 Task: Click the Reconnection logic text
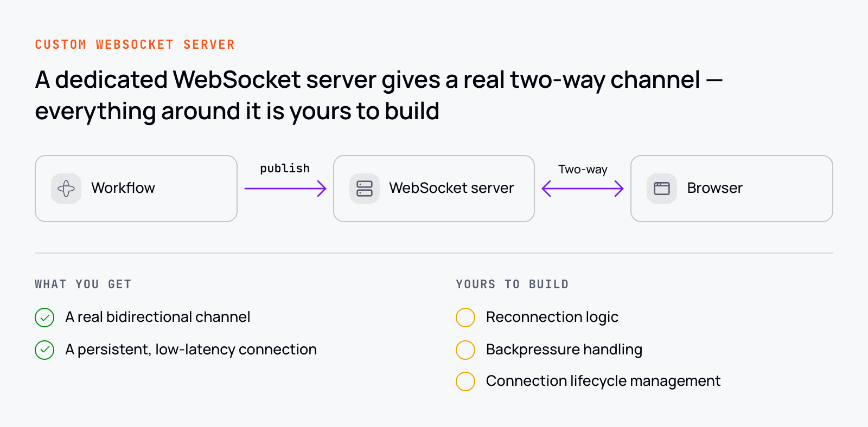552,318
